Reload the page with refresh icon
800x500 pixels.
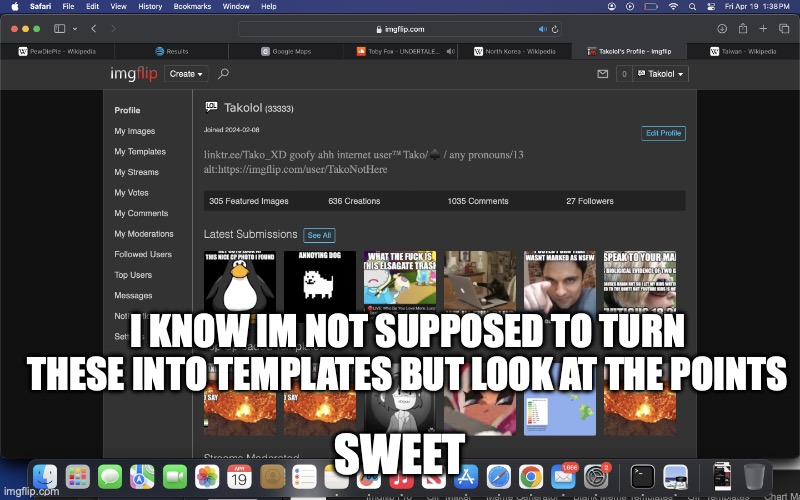[x=555, y=29]
